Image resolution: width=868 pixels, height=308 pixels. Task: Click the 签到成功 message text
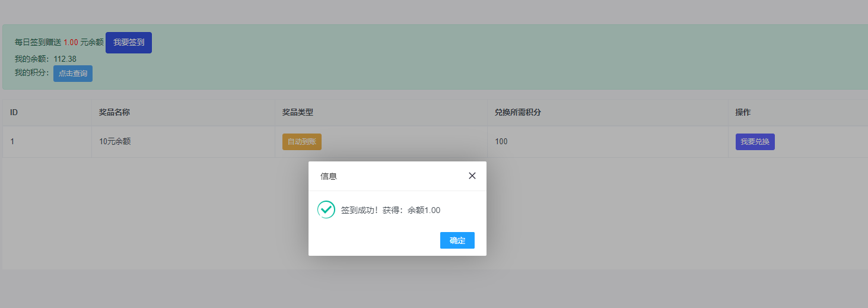390,210
